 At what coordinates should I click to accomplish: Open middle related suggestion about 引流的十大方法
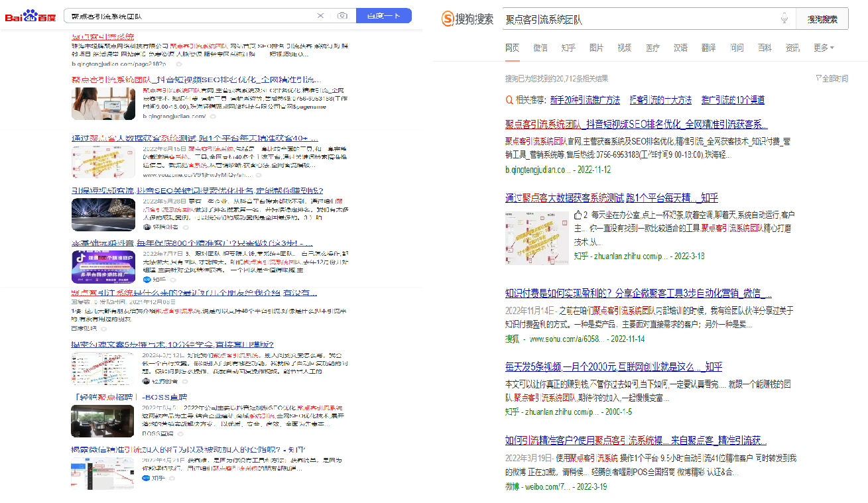coord(660,100)
